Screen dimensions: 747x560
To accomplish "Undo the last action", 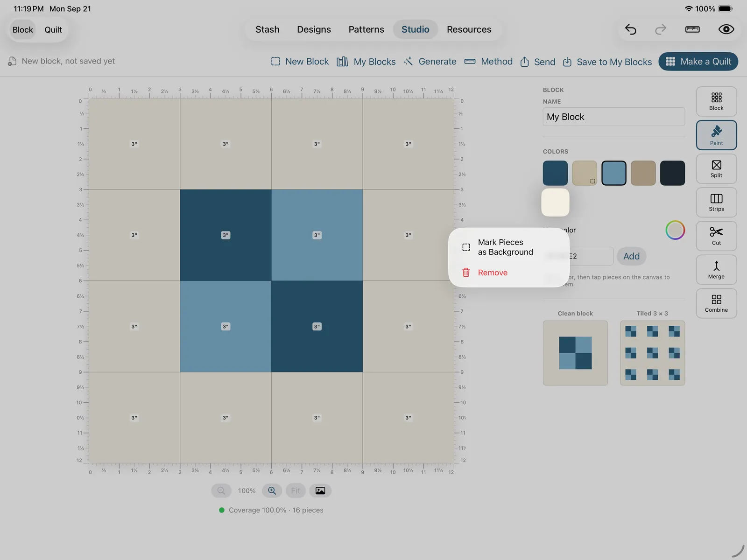I will 631,29.
